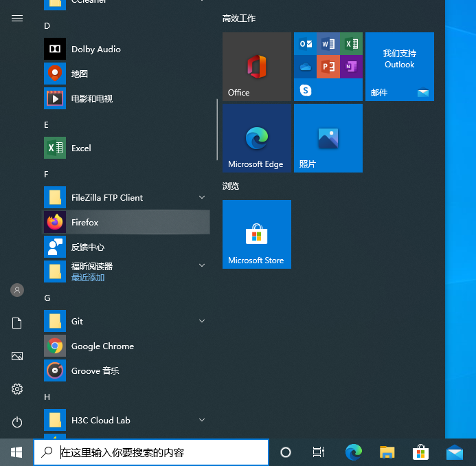This screenshot has width=476, height=466.
Task: Open the power options icon
Action: (x=17, y=422)
